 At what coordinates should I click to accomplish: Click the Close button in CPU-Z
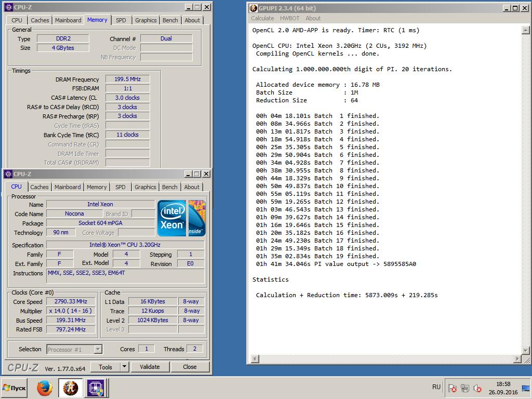click(x=190, y=367)
